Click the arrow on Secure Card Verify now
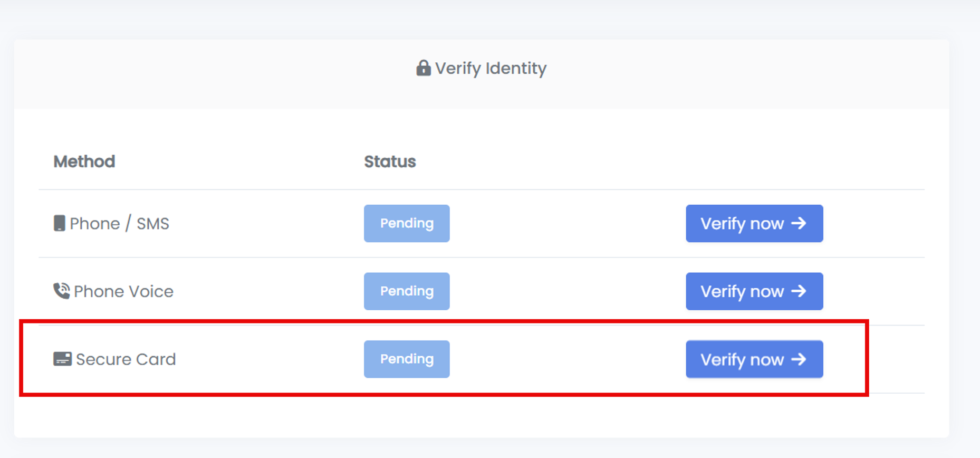Image resolution: width=980 pixels, height=458 pixels. click(799, 359)
